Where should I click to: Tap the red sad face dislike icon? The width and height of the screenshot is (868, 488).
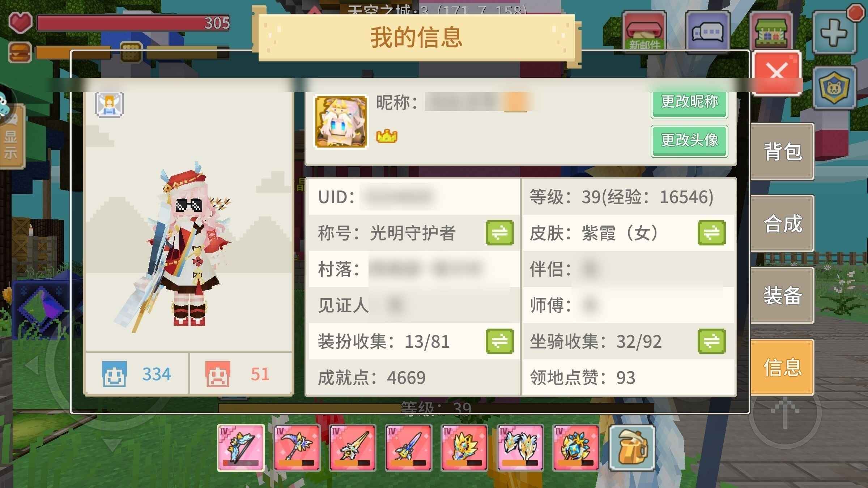(x=218, y=374)
